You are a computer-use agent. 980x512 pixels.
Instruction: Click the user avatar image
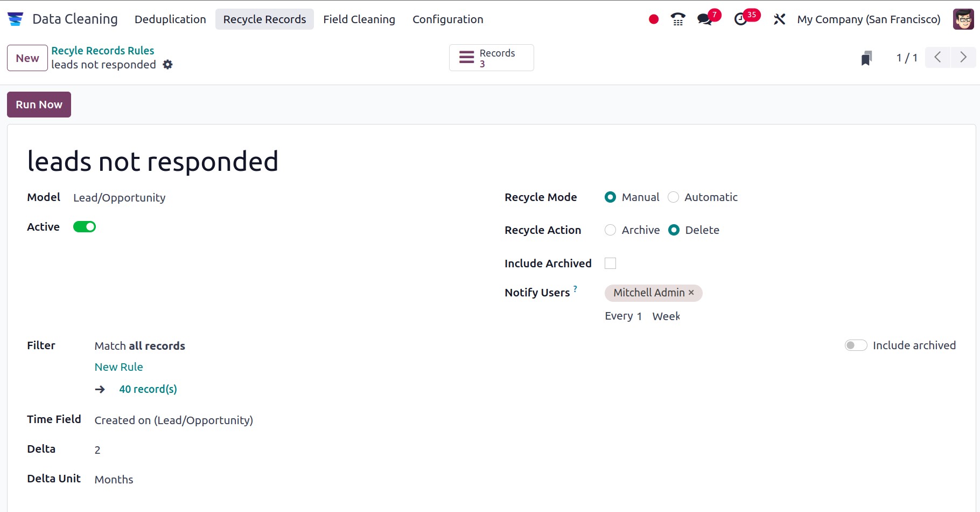click(963, 19)
